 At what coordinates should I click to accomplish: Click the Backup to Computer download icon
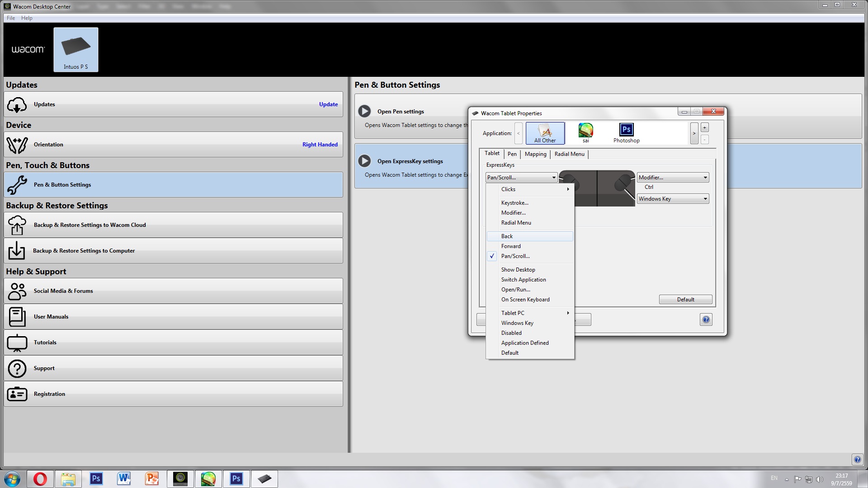[17, 251]
